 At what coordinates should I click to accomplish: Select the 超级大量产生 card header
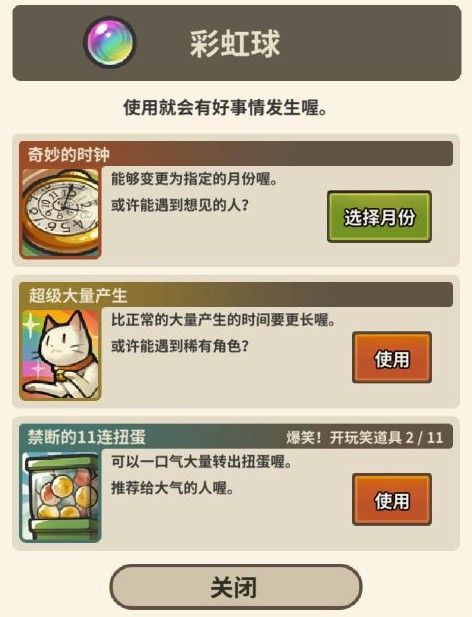click(236, 295)
